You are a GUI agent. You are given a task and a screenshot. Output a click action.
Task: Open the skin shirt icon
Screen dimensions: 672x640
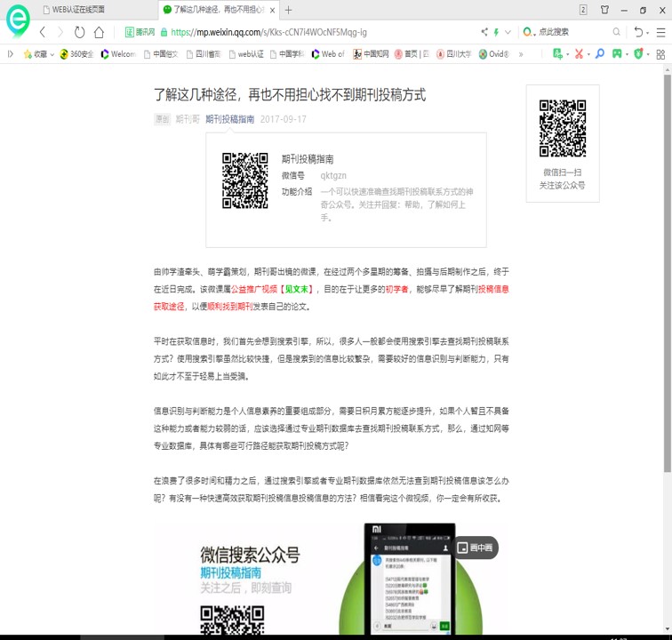604,10
